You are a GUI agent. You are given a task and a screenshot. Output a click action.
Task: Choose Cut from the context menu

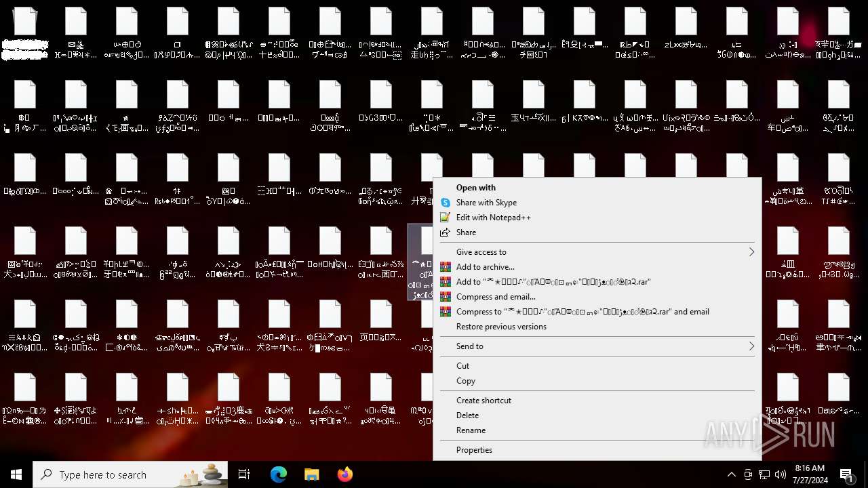tap(462, 366)
